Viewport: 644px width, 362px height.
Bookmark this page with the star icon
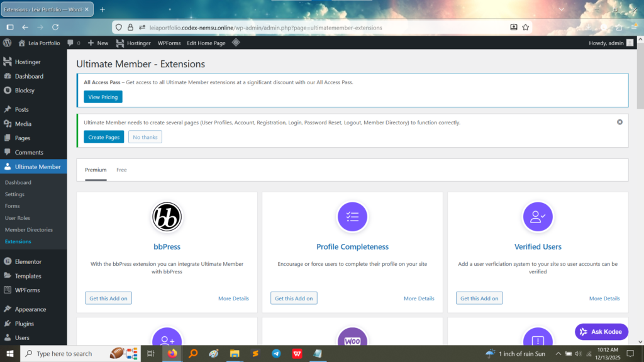tap(526, 27)
